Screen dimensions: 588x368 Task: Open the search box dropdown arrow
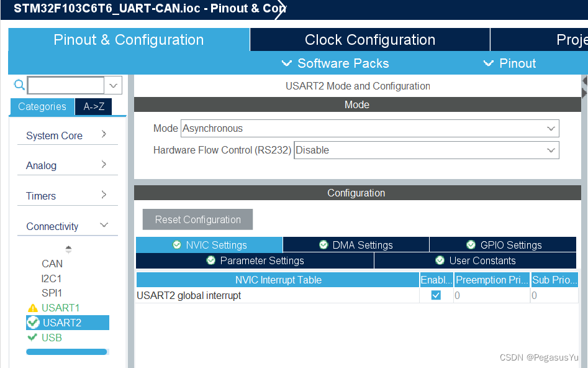click(113, 85)
